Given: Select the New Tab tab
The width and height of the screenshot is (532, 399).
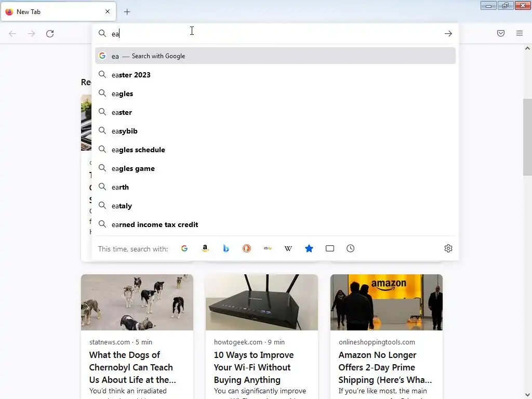Looking at the screenshot, I should [58, 11].
